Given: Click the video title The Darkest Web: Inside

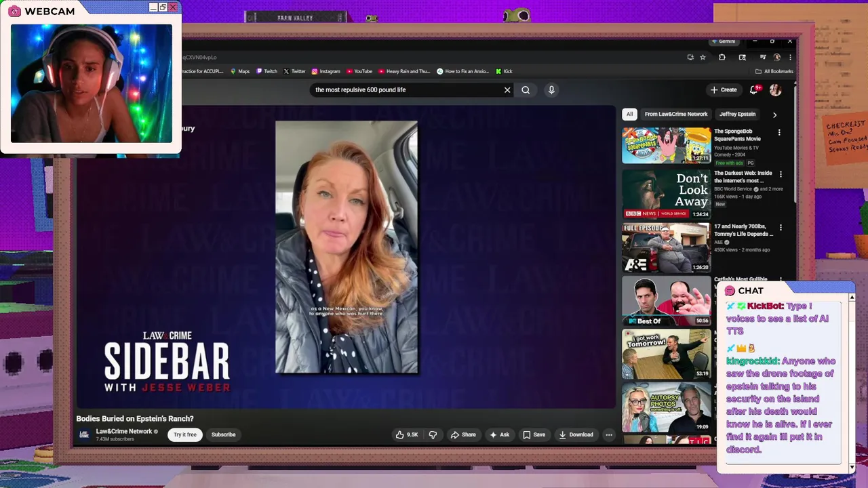Looking at the screenshot, I should tap(743, 177).
